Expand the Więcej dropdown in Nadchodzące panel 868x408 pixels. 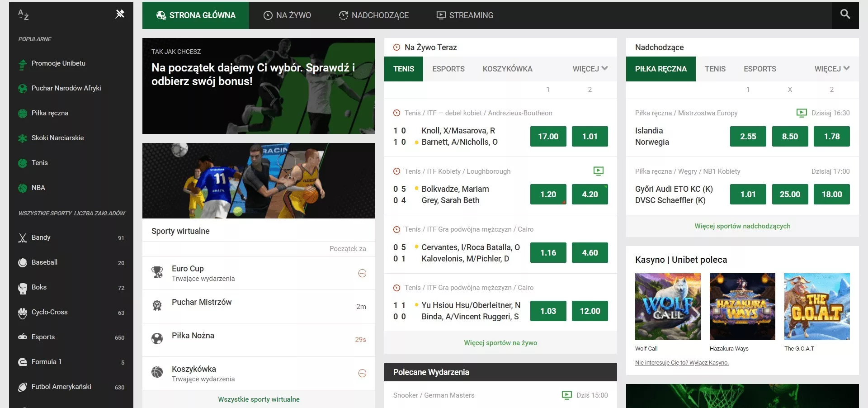(x=831, y=69)
